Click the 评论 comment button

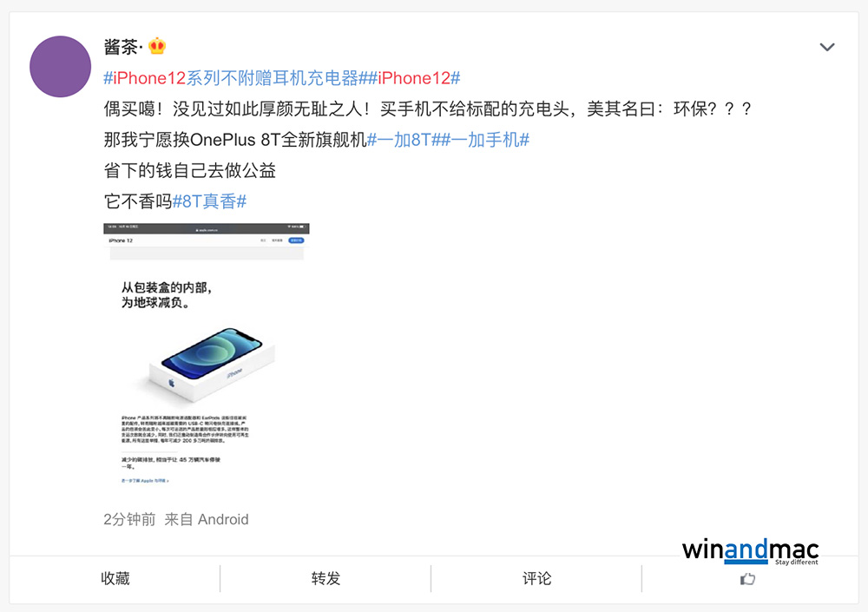coord(536,579)
